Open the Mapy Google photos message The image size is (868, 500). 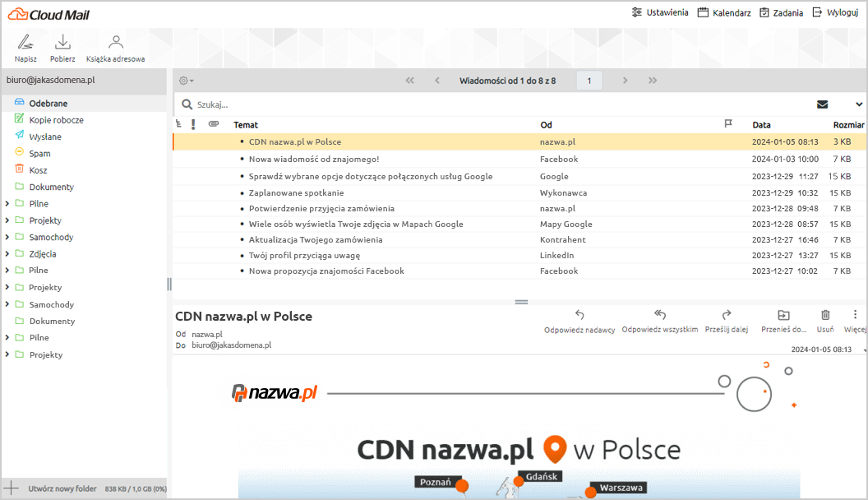(519, 224)
